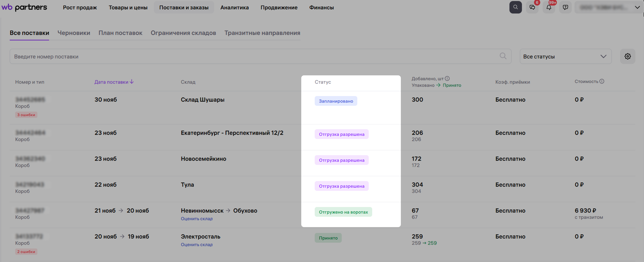Open the Поставки и заказы menu
The width and height of the screenshot is (644, 262).
pos(184,7)
